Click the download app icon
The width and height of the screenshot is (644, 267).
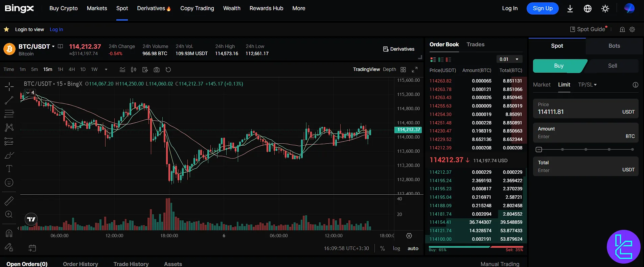570,8
